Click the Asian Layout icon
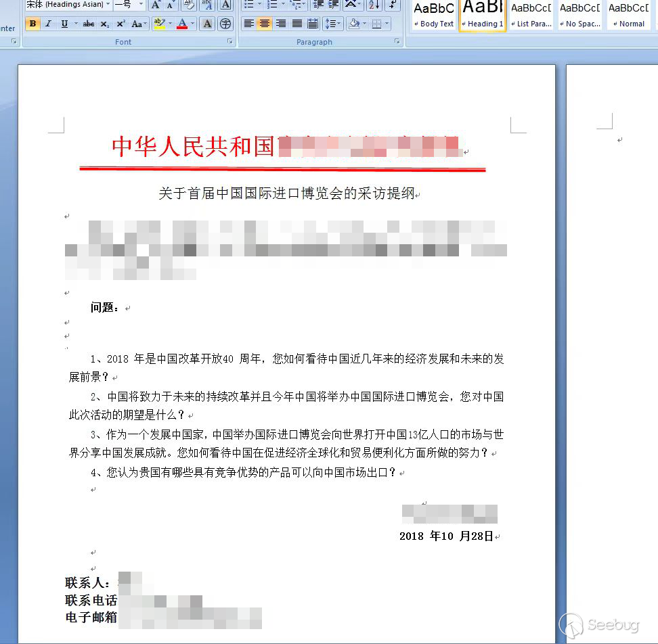 [353, 5]
